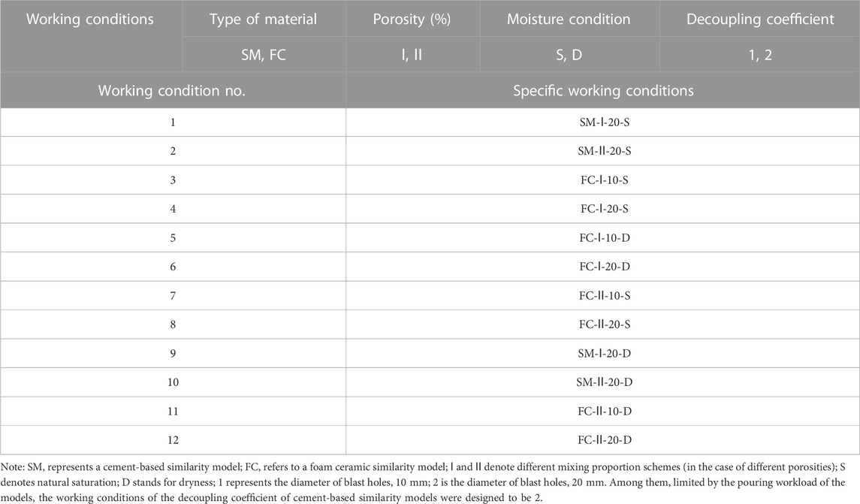Click the Working condition no. subheader
860x504 pixels.
click(x=172, y=90)
